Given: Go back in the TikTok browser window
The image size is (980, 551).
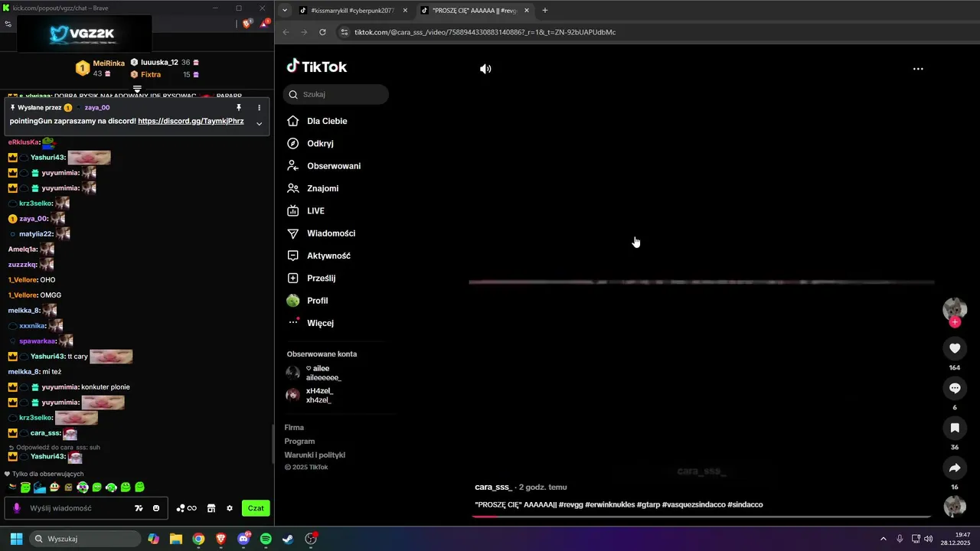Looking at the screenshot, I should pos(286,32).
